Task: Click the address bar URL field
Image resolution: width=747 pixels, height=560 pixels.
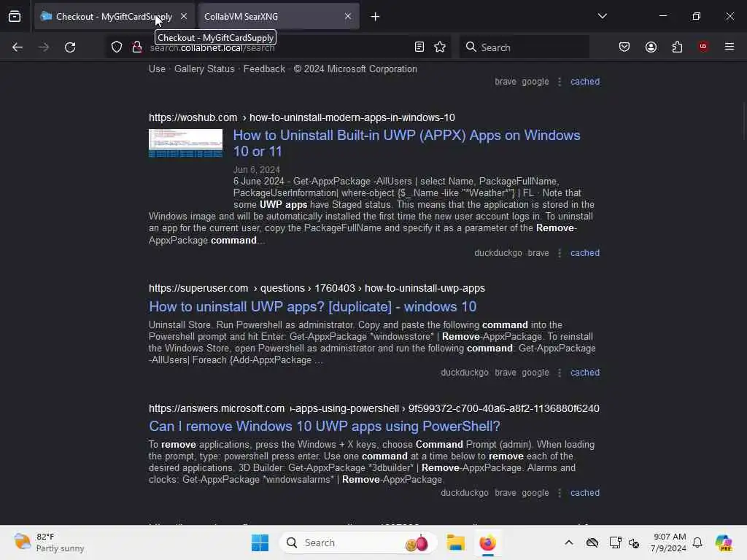Action: tap(279, 47)
